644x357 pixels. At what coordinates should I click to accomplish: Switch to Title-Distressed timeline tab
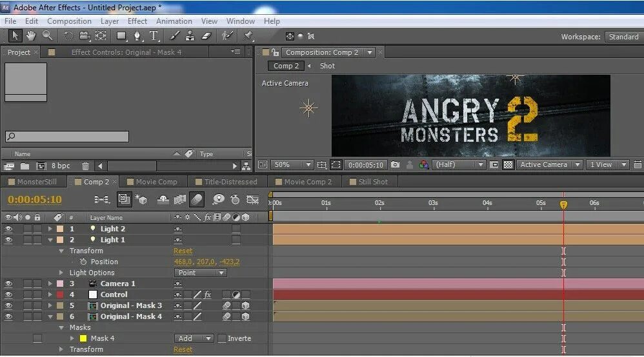pyautogui.click(x=226, y=182)
